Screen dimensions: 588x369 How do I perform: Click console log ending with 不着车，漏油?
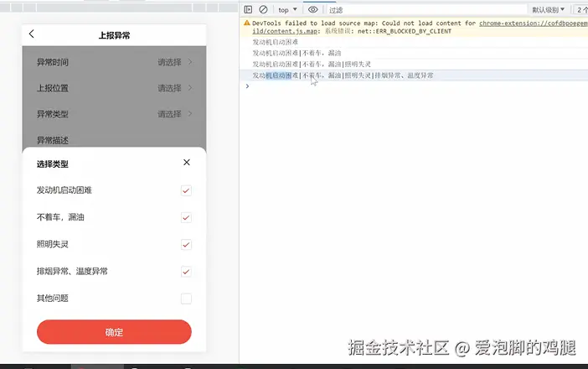pyautogui.click(x=297, y=54)
